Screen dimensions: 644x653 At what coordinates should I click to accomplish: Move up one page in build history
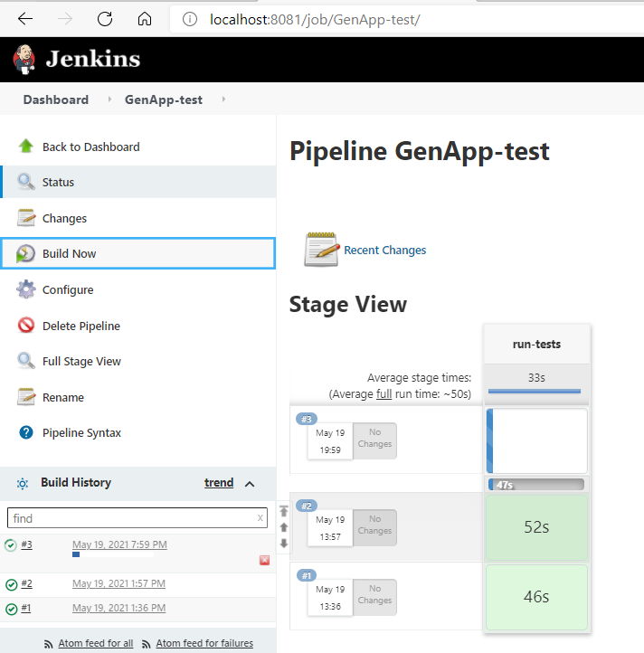pyautogui.click(x=284, y=527)
